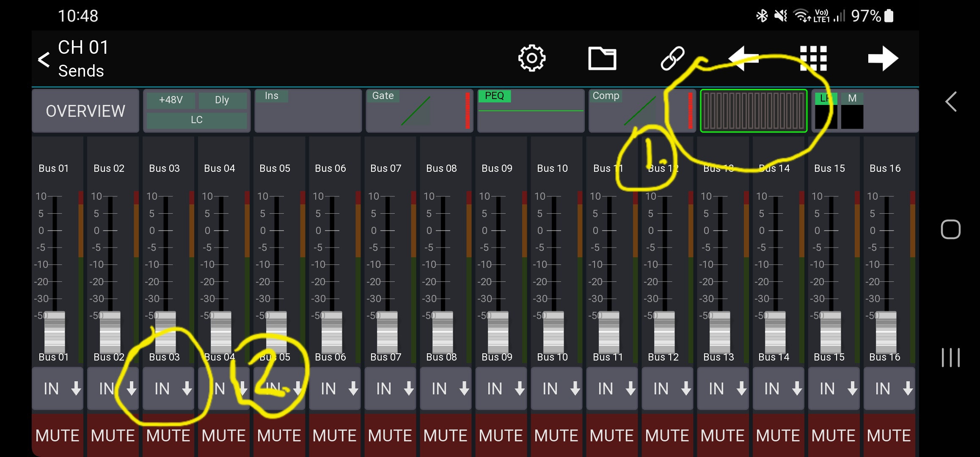Select the Comp section button

[641, 111]
